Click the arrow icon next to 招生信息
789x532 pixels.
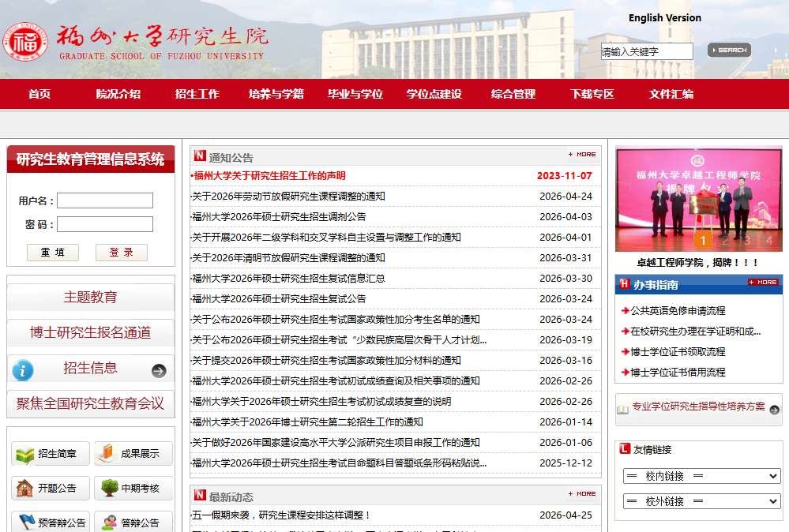(159, 371)
